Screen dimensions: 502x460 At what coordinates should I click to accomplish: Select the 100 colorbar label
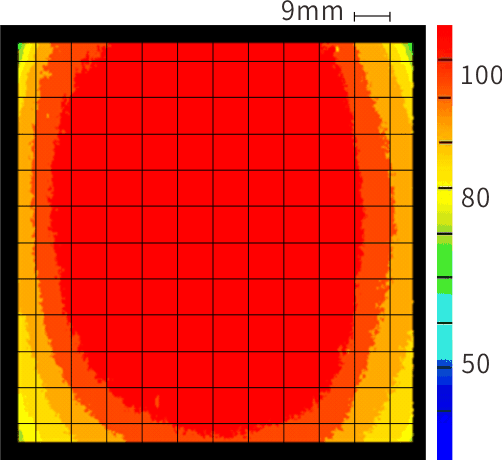(481, 75)
